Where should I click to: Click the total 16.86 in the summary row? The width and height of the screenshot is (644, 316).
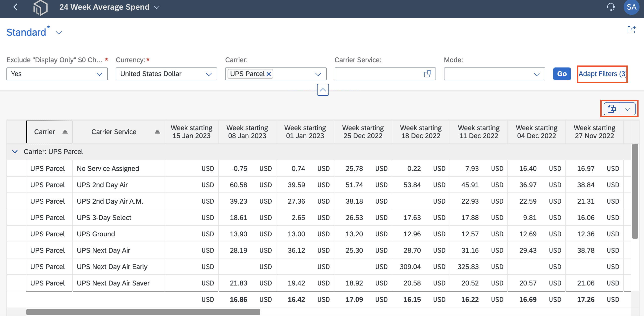tap(238, 299)
